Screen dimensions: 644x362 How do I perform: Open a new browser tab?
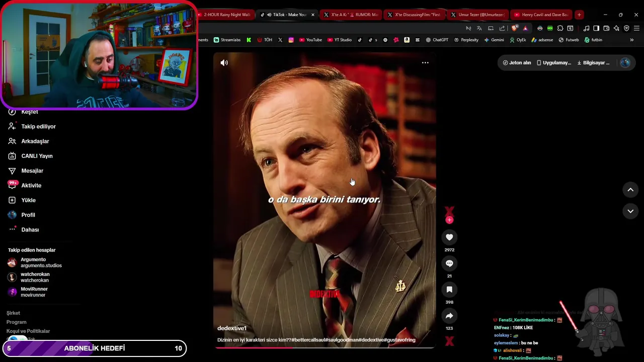579,15
